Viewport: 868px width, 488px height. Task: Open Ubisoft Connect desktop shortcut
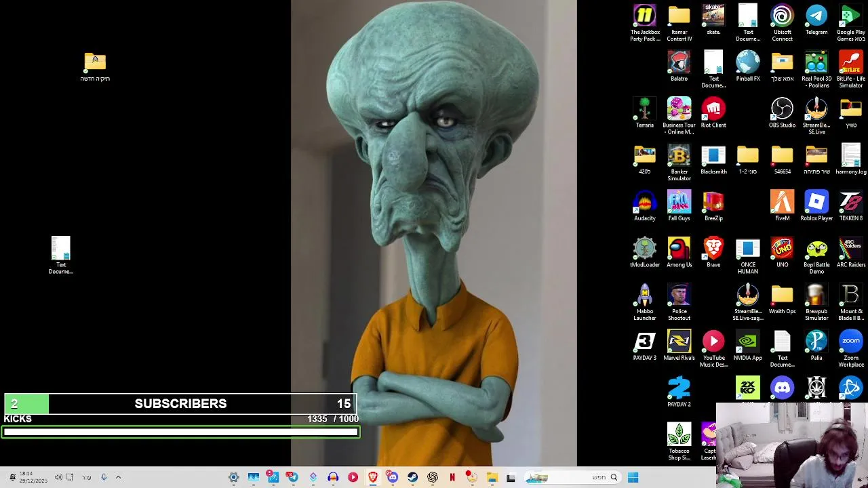click(782, 22)
